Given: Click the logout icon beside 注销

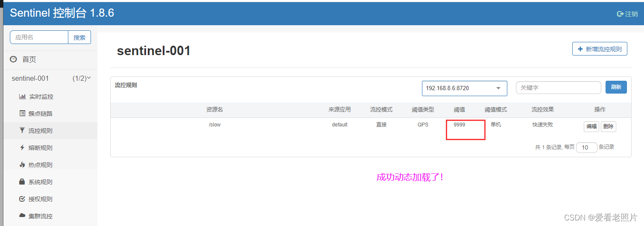Looking at the screenshot, I should tap(621, 14).
